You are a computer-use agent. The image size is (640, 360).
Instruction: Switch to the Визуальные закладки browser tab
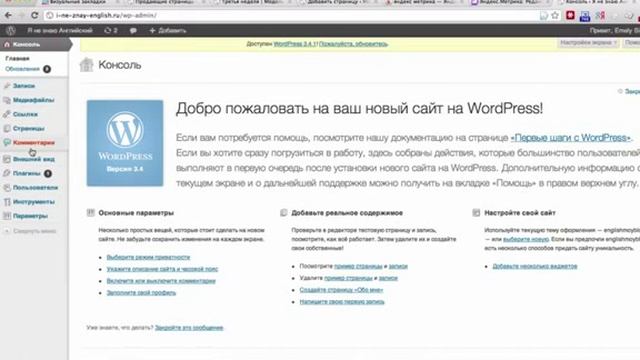(x=78, y=2)
